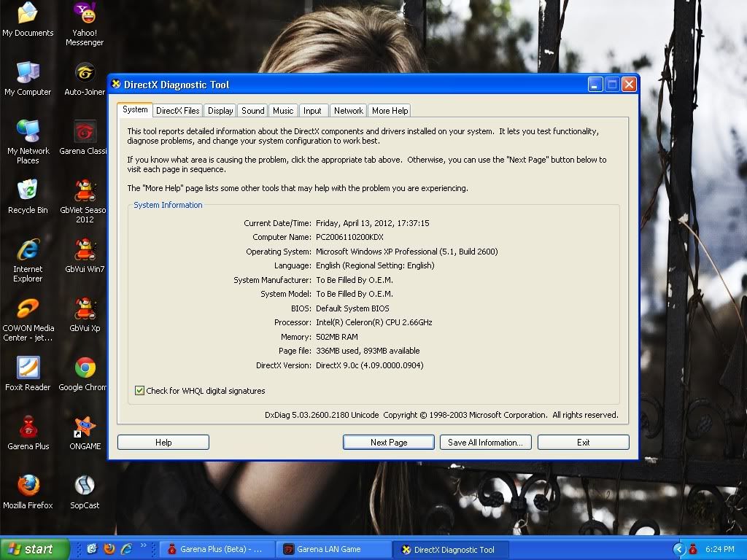Screen dimensions: 747x560
Task: Click Internet Explorer quick launch icon
Action: (x=126, y=549)
